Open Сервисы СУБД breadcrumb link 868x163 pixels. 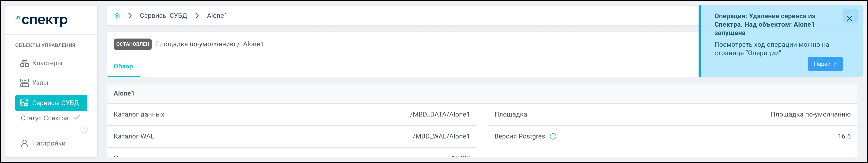coord(163,16)
